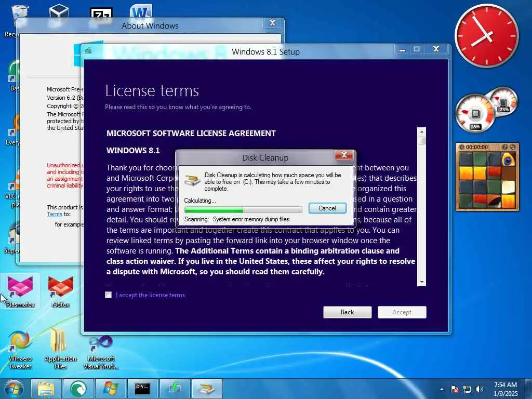Viewport: 532px width, 399px height.
Task: Switch to the Disk Cleanup taskbar item
Action: [x=207, y=389]
